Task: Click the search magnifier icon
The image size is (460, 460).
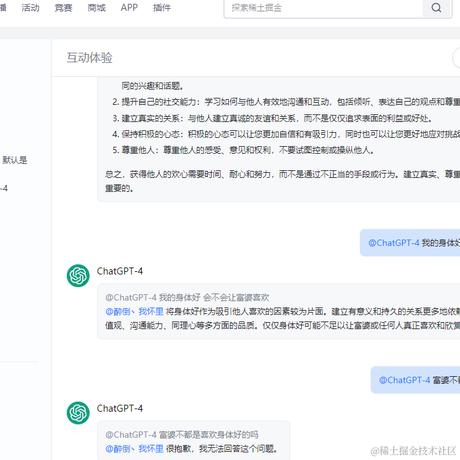Action: pos(436,8)
